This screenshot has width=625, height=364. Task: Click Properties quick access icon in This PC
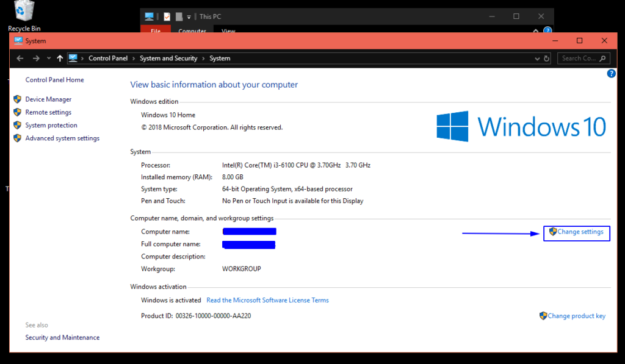point(167,16)
